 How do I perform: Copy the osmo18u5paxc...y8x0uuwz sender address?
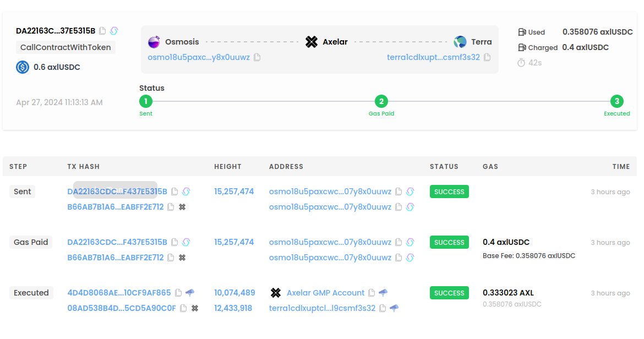(257, 57)
